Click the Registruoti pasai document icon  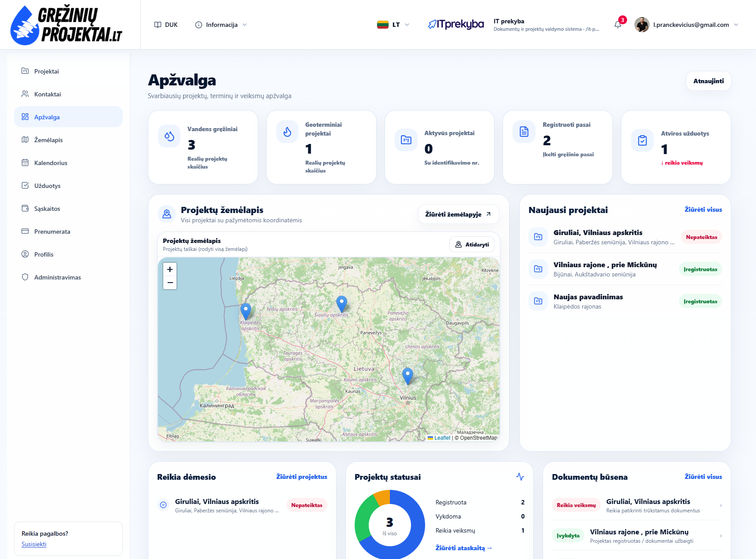(x=524, y=132)
